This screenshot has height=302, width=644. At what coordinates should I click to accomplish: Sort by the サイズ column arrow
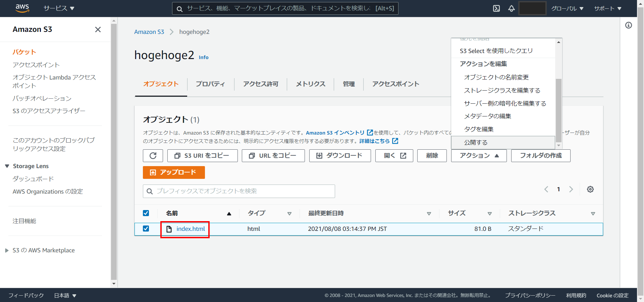tap(490, 214)
